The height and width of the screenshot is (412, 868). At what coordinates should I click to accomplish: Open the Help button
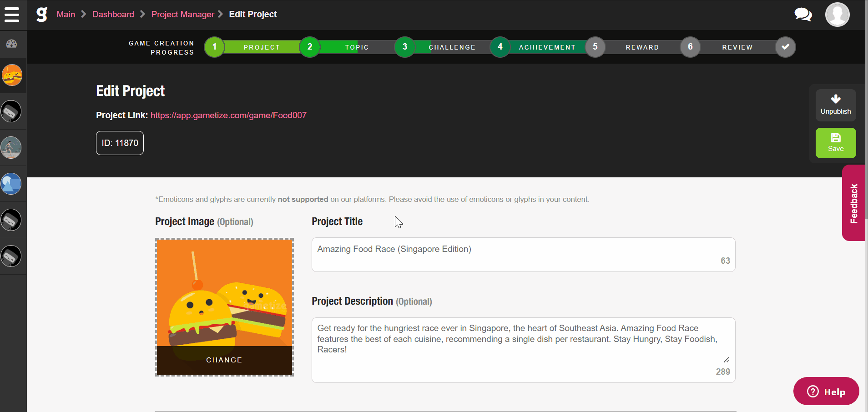coord(826,391)
